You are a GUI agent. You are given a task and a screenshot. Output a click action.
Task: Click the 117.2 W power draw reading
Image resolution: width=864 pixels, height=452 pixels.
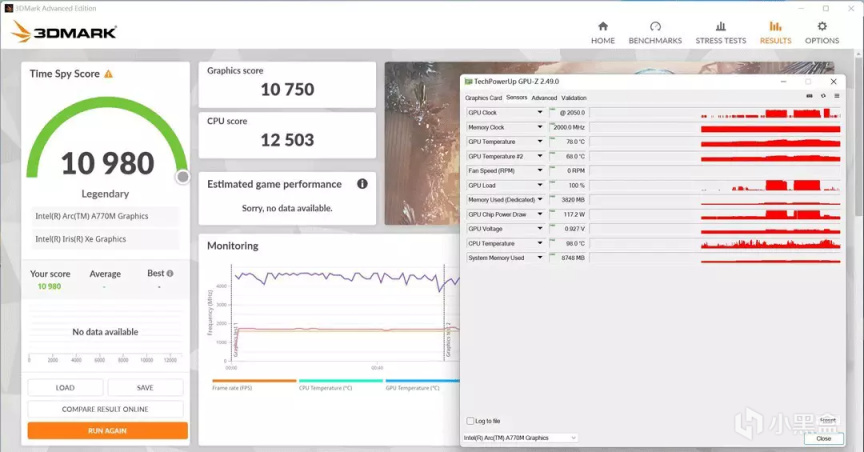click(574, 214)
